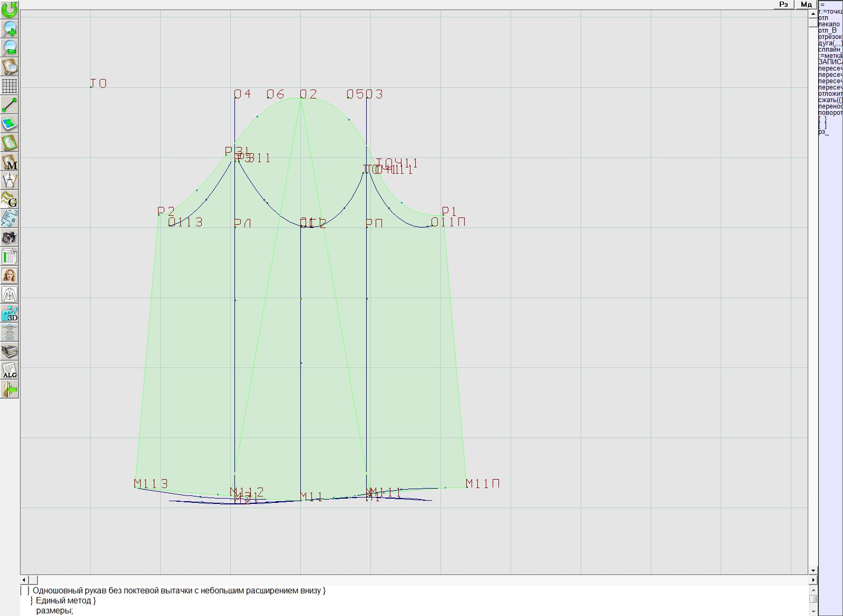Open the pattern with M icon
This screenshot has width=843, height=616.
click(x=9, y=162)
